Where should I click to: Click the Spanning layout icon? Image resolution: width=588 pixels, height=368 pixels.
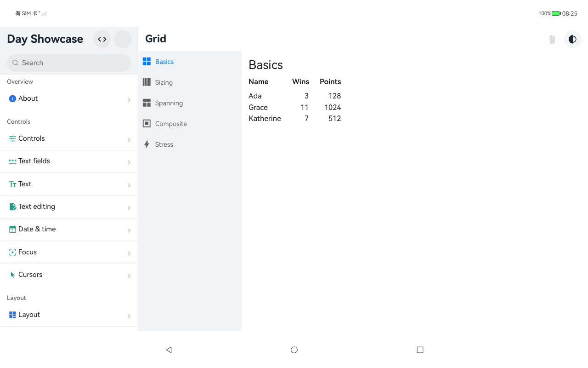pos(147,103)
